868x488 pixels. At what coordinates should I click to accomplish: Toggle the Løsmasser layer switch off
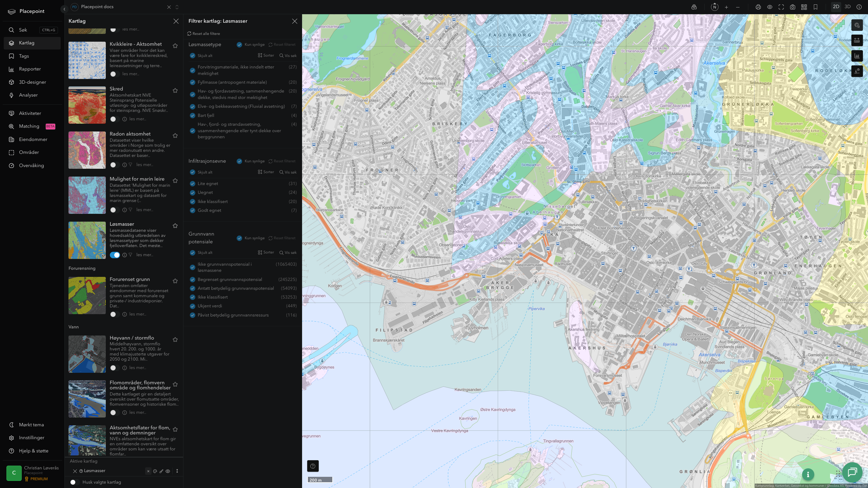click(115, 255)
